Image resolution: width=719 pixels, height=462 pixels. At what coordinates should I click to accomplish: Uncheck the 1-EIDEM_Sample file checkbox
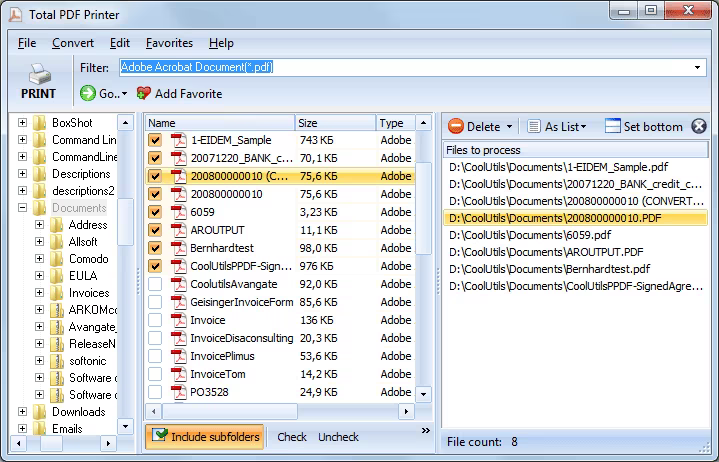pos(155,140)
